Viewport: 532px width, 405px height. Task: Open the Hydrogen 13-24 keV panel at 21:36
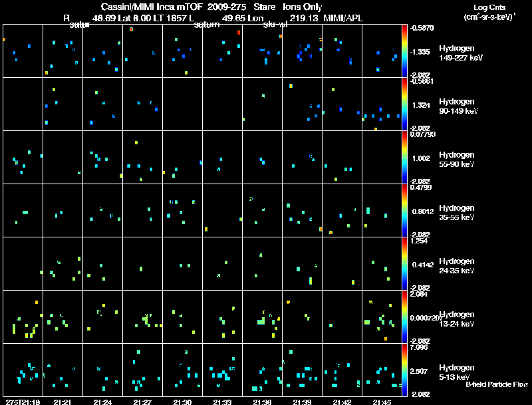pos(262,317)
